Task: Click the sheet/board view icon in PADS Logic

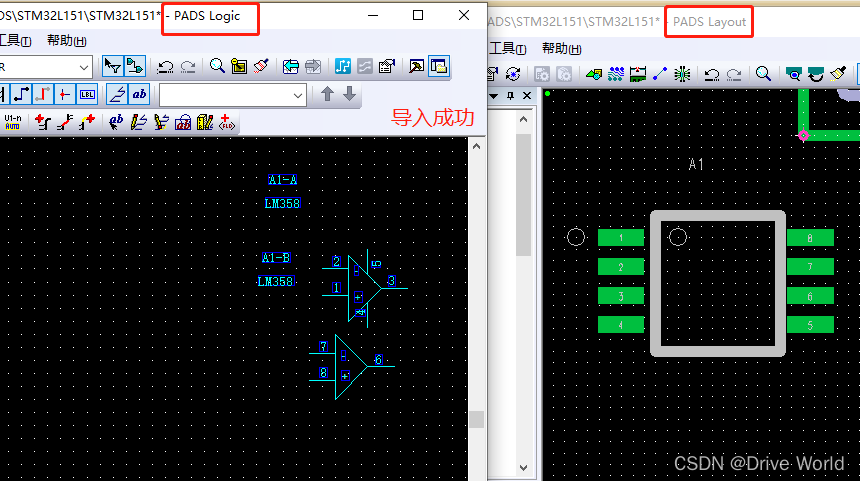Action: point(239,66)
